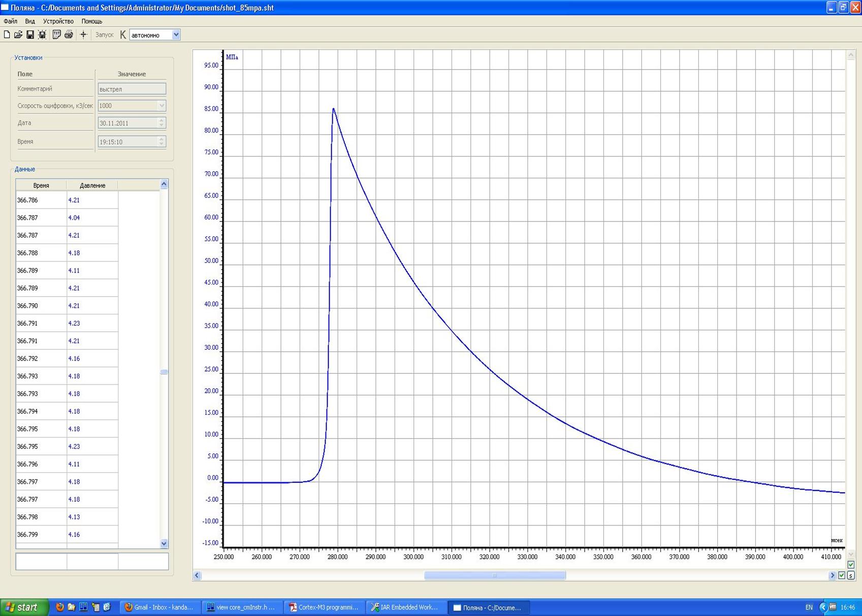Open the folder icon in quick launch
Screen dimensions: 862x616
71,607
